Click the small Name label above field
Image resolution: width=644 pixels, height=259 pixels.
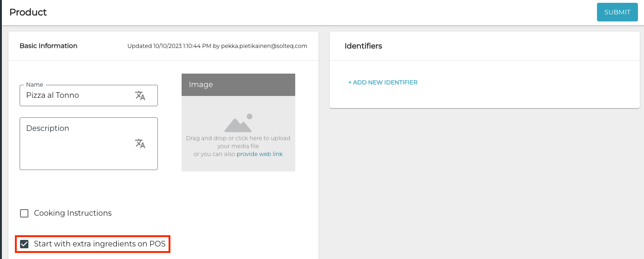pos(34,85)
